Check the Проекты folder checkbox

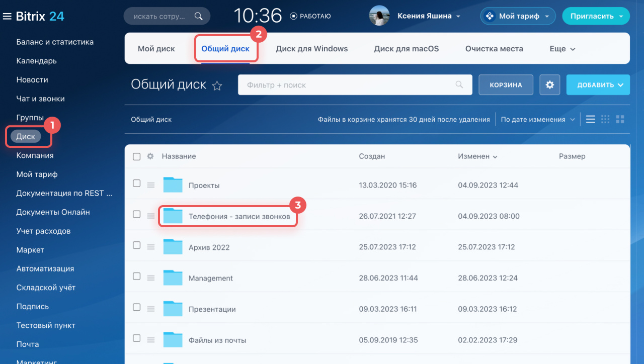(136, 183)
